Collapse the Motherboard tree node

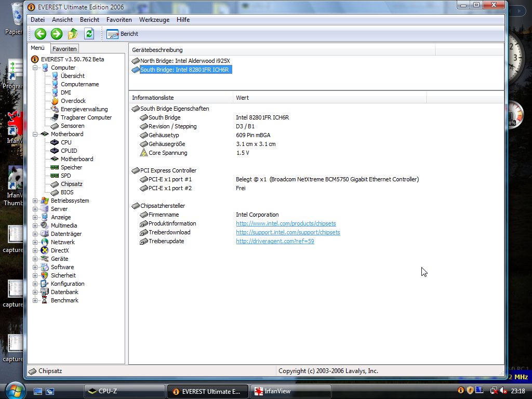tap(35, 134)
